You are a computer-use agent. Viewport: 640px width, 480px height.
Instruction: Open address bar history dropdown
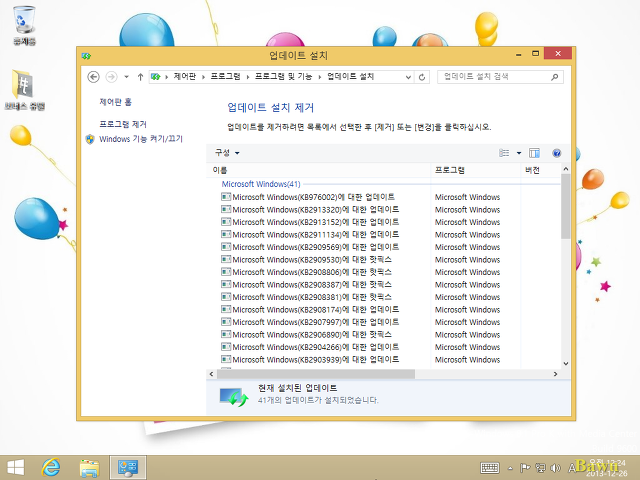(408, 77)
